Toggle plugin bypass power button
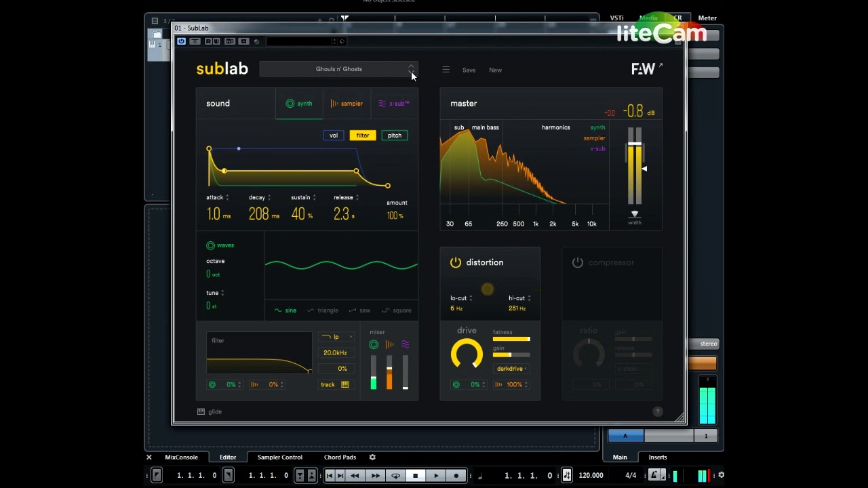 point(181,41)
